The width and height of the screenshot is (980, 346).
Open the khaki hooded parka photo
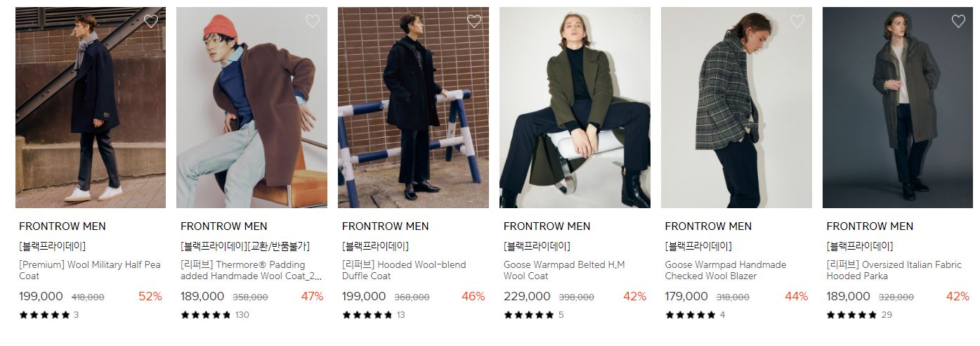(x=898, y=108)
